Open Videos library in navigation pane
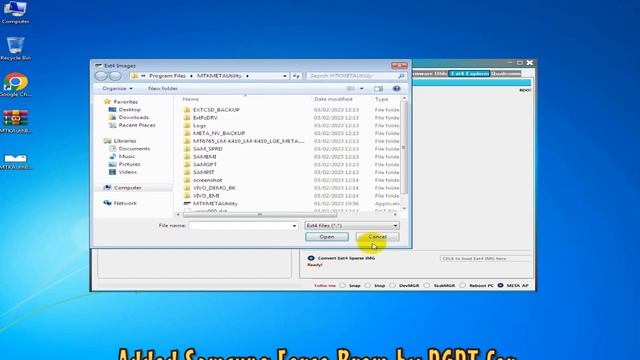Viewport: 640px width, 360px height. [127, 172]
